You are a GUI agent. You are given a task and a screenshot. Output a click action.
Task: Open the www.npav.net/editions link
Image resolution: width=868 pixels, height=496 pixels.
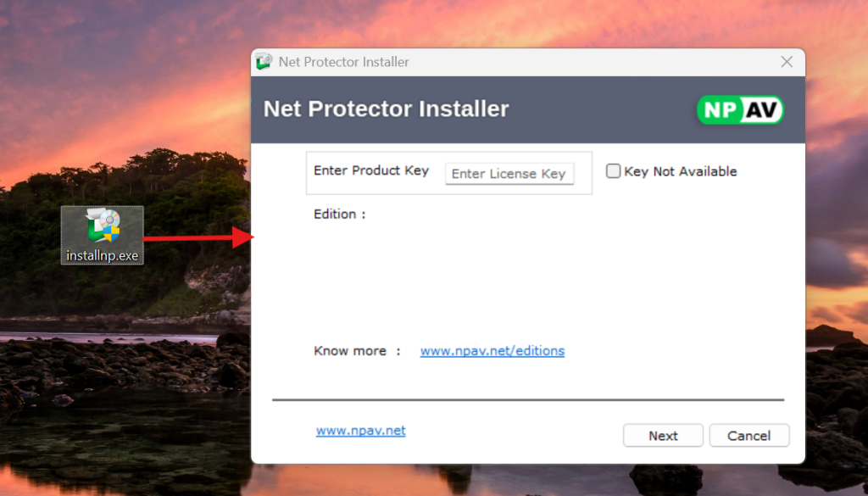tap(492, 351)
